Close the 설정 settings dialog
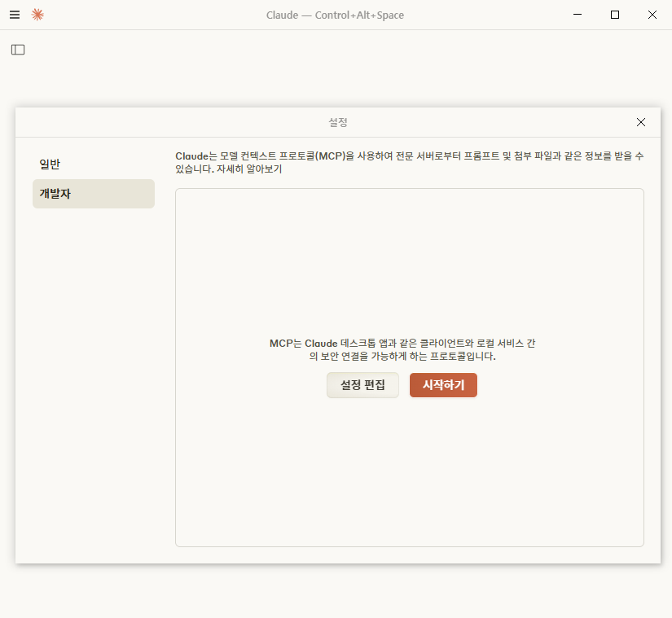 (641, 122)
